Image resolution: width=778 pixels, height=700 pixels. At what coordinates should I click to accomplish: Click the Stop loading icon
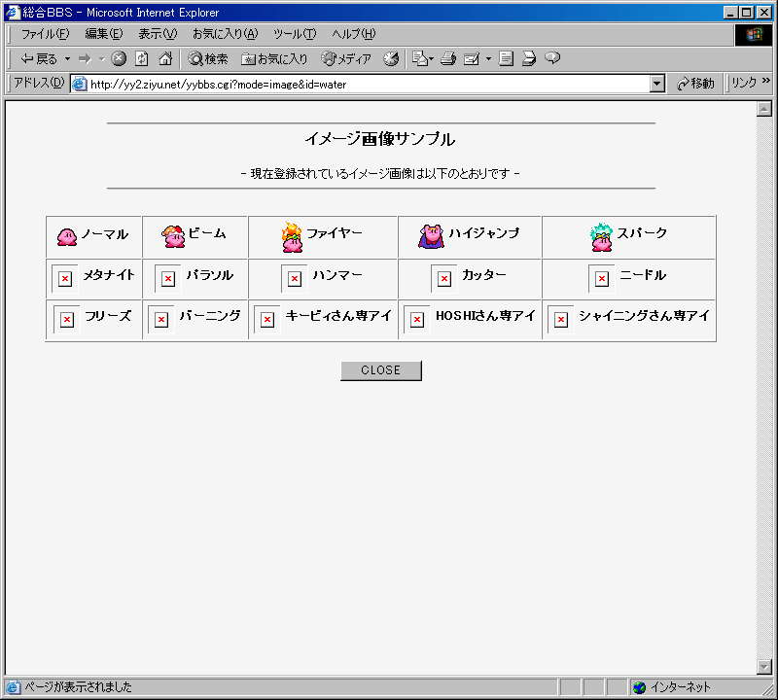coord(119,58)
